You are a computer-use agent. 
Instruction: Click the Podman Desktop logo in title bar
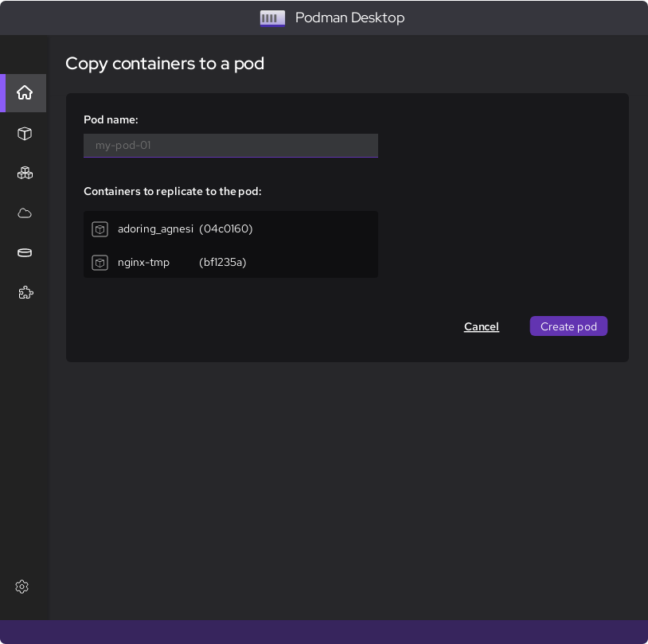pyautogui.click(x=272, y=18)
